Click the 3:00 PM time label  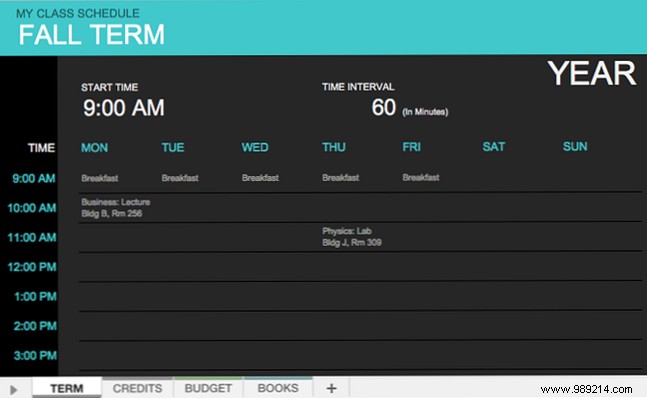click(35, 355)
